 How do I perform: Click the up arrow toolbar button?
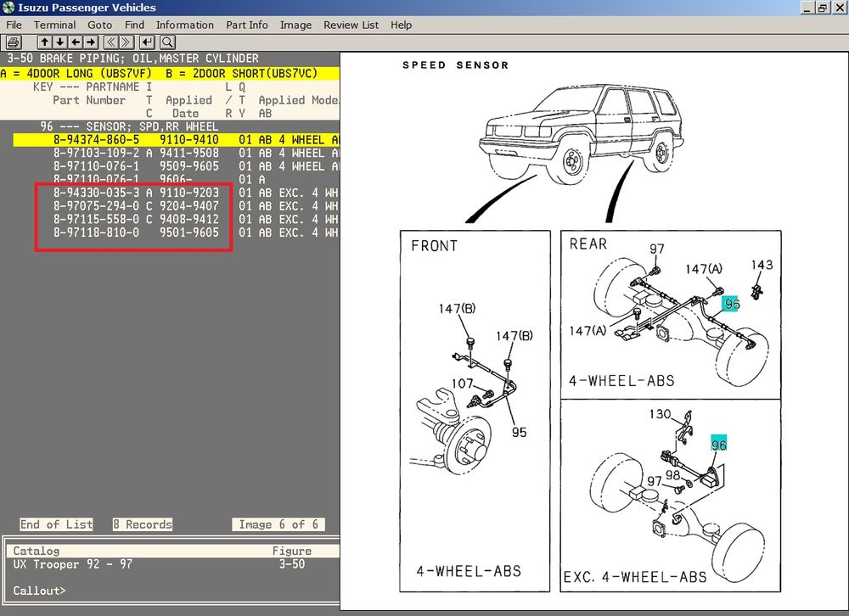point(44,42)
